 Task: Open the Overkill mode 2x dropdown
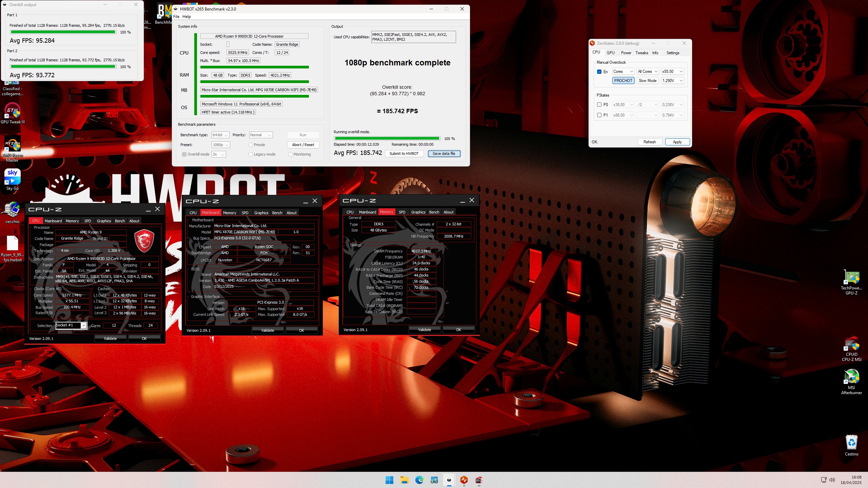[219, 154]
